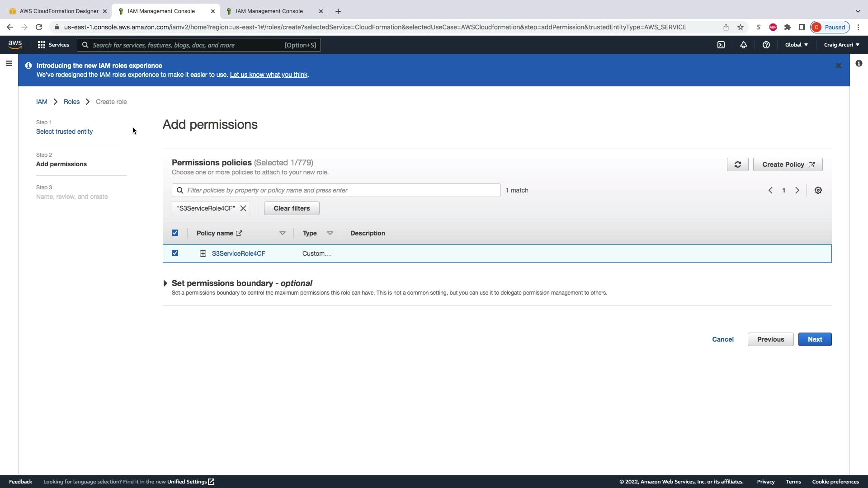The image size is (868, 488).
Task: Click the Clear filters button
Action: click(292, 208)
